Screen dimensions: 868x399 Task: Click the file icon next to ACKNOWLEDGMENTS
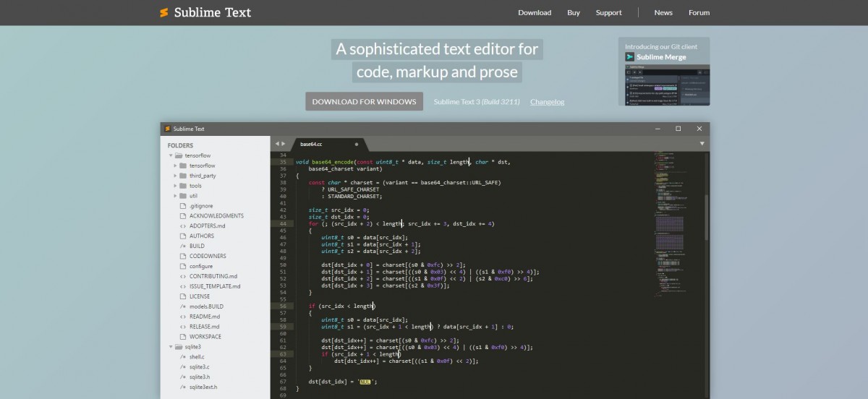183,216
